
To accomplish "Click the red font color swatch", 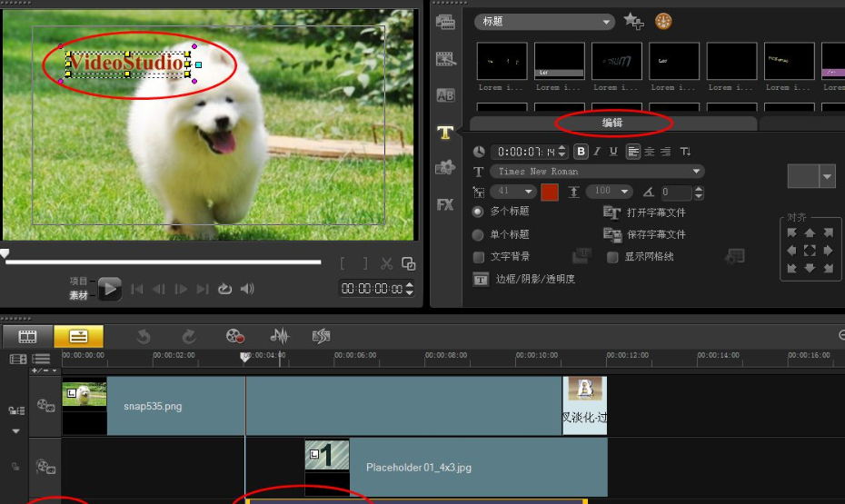I will (x=550, y=192).
